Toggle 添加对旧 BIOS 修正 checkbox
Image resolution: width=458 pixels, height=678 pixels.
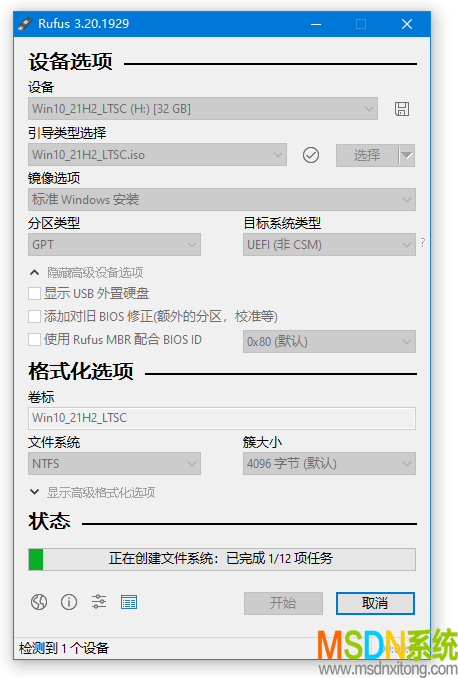34,317
